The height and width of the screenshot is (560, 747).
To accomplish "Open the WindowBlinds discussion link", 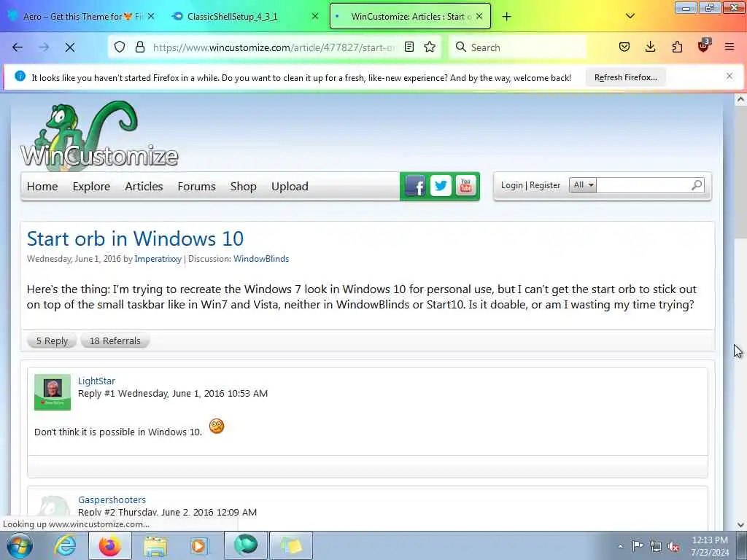I will [x=261, y=259].
